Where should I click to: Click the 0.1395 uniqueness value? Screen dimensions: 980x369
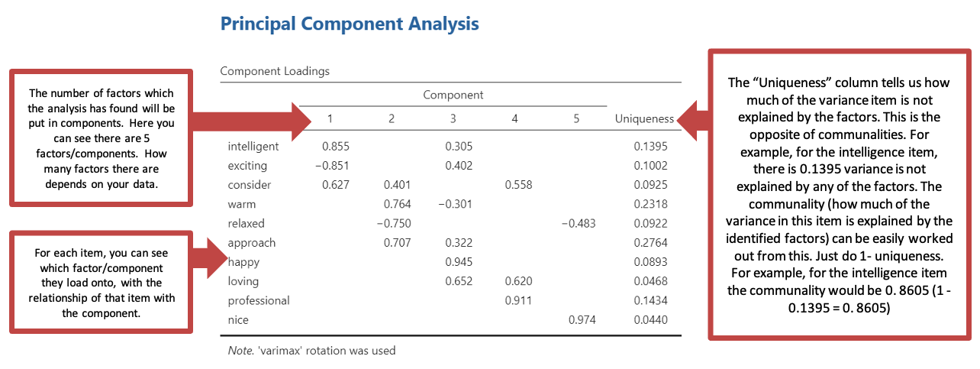click(x=650, y=146)
